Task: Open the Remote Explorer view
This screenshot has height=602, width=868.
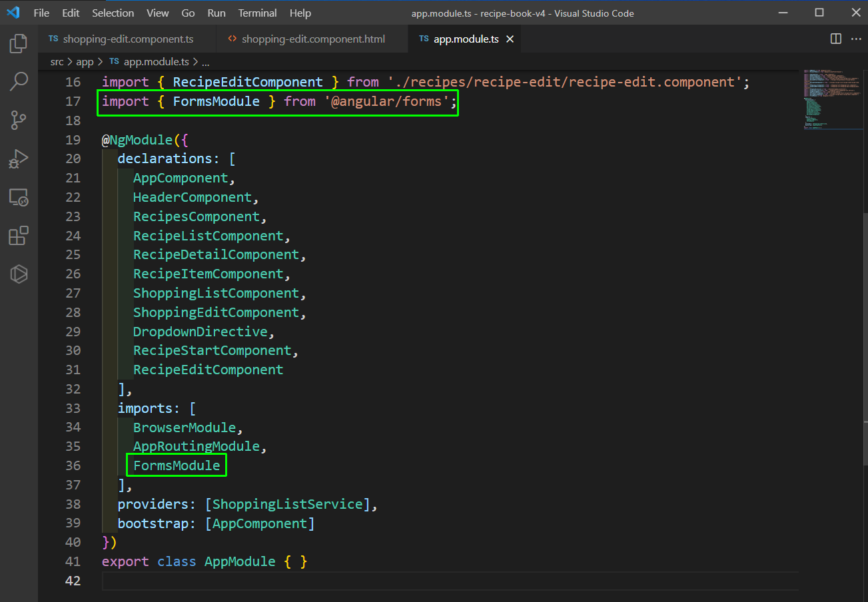Action: point(19,197)
